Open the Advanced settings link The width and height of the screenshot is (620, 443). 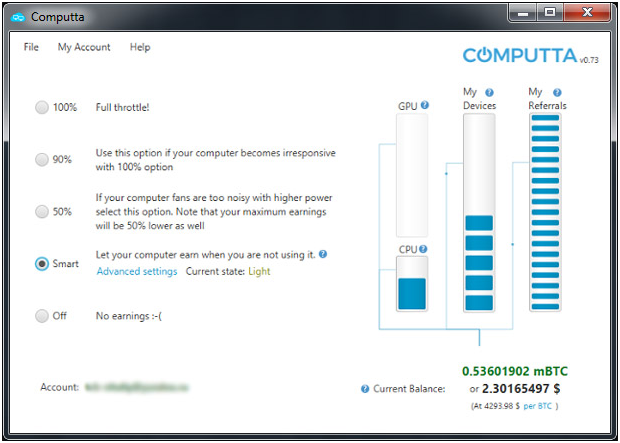pyautogui.click(x=137, y=271)
